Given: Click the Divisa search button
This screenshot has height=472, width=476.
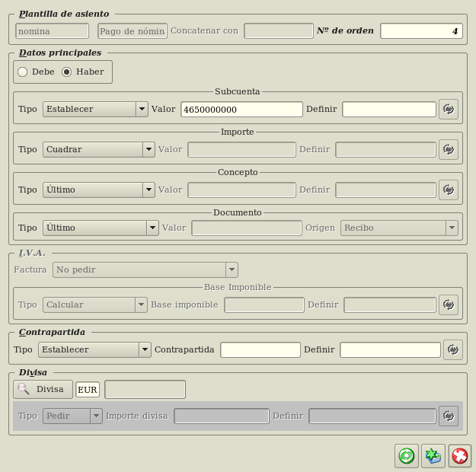Looking at the screenshot, I should coord(43,390).
